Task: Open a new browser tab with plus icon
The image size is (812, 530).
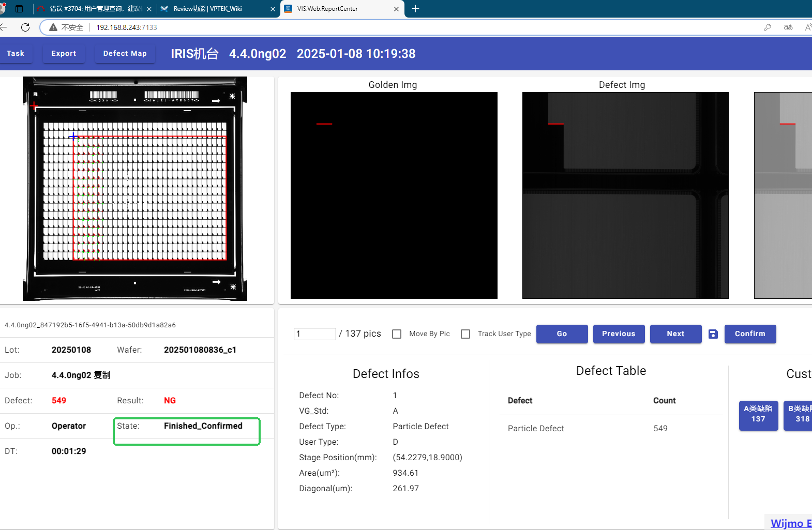Action: click(x=415, y=9)
